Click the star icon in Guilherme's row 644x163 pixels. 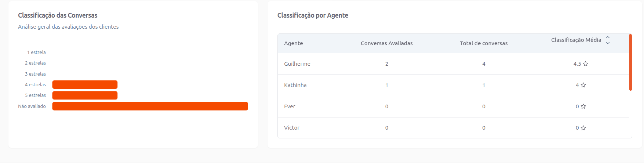click(586, 64)
